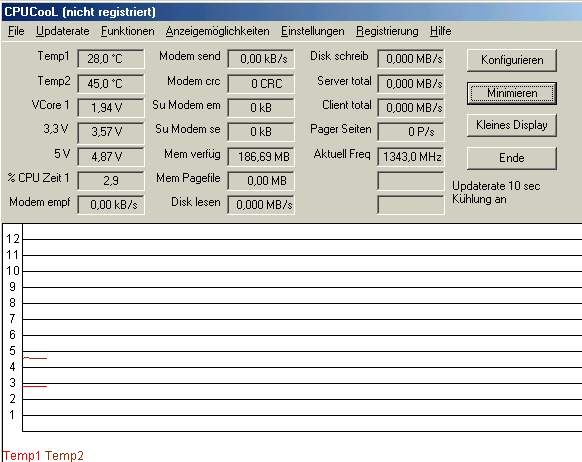Click the Temp2 legend label

pyautogui.click(x=64, y=455)
